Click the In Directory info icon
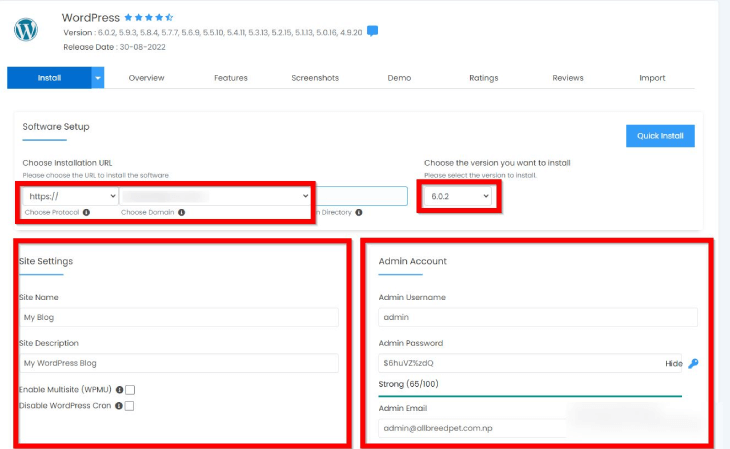This screenshot has width=730, height=449. 359,212
